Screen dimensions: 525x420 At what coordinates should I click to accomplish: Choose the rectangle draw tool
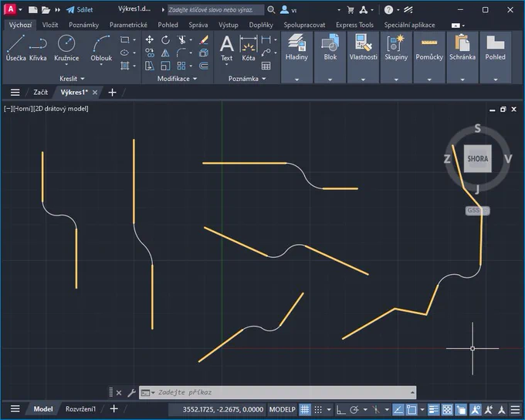point(124,40)
